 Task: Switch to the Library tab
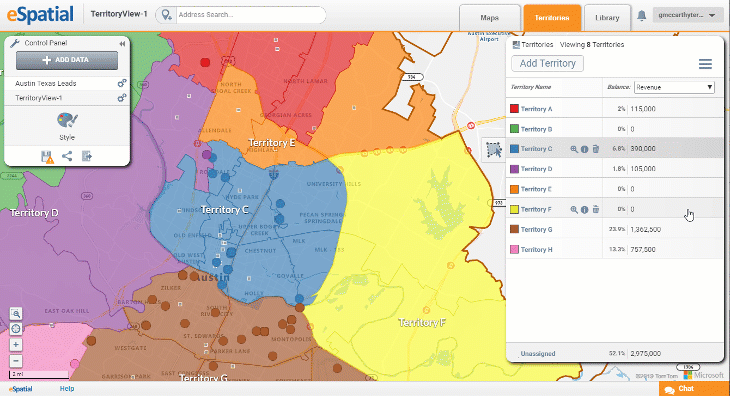607,18
